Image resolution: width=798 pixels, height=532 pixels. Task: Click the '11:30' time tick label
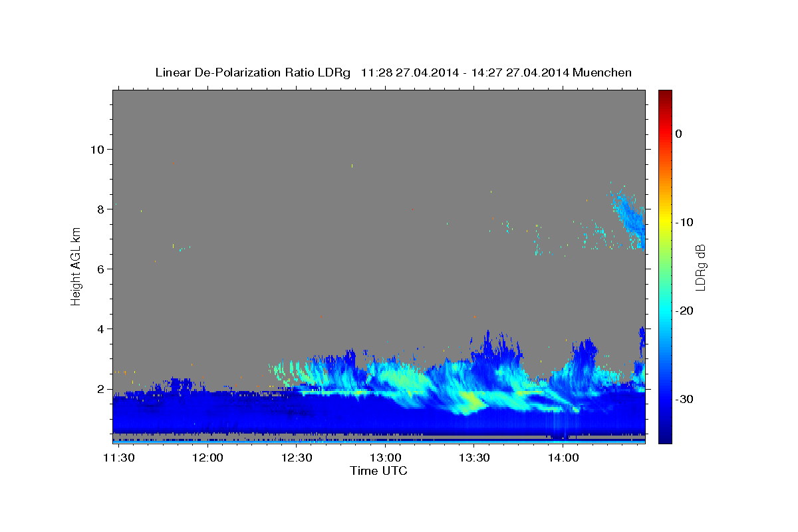[119, 458]
